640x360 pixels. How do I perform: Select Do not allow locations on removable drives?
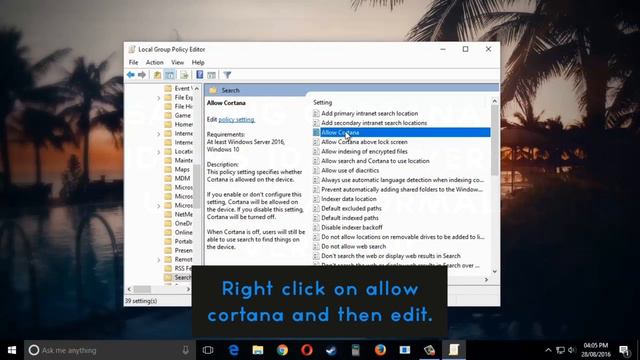click(x=402, y=237)
